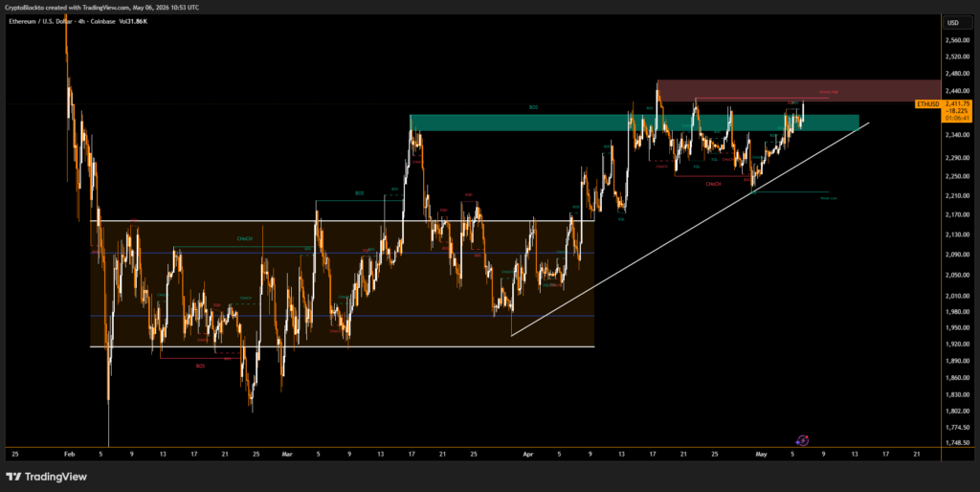Click the Vol 31.86K volume indicator text
Screen dimensions: 980x492
(x=132, y=21)
